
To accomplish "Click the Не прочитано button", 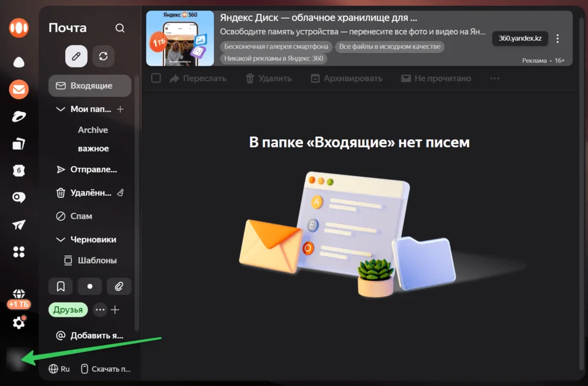I will [436, 78].
